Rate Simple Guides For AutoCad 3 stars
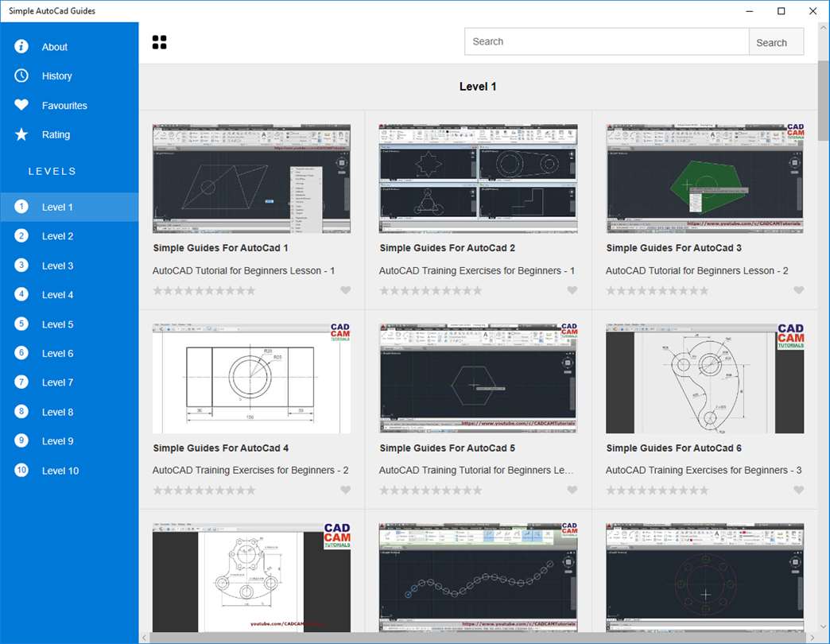The image size is (830, 644). pos(657,290)
